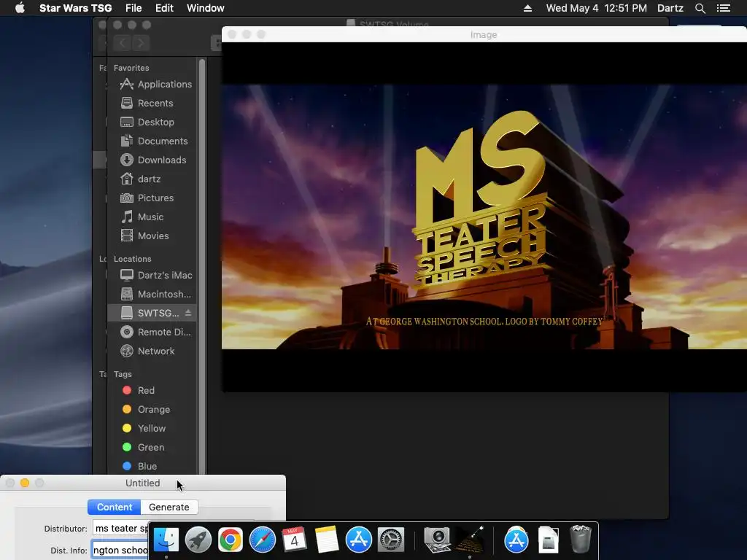Click the eject icon in menu bar

click(x=527, y=8)
